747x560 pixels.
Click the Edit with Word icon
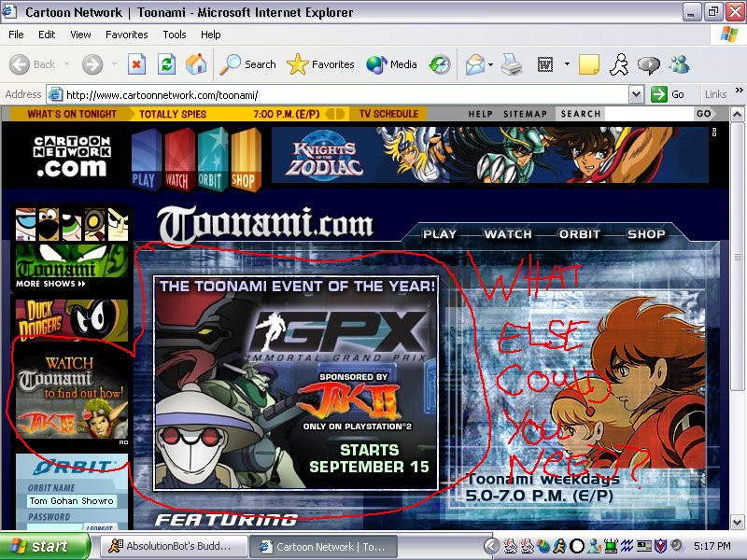(545, 64)
